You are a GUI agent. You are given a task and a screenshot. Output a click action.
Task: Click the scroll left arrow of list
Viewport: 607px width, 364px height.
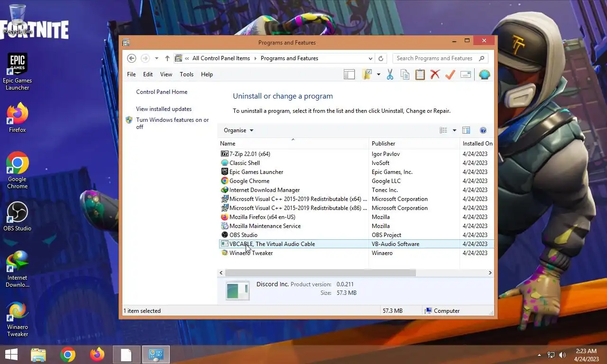pyautogui.click(x=221, y=273)
